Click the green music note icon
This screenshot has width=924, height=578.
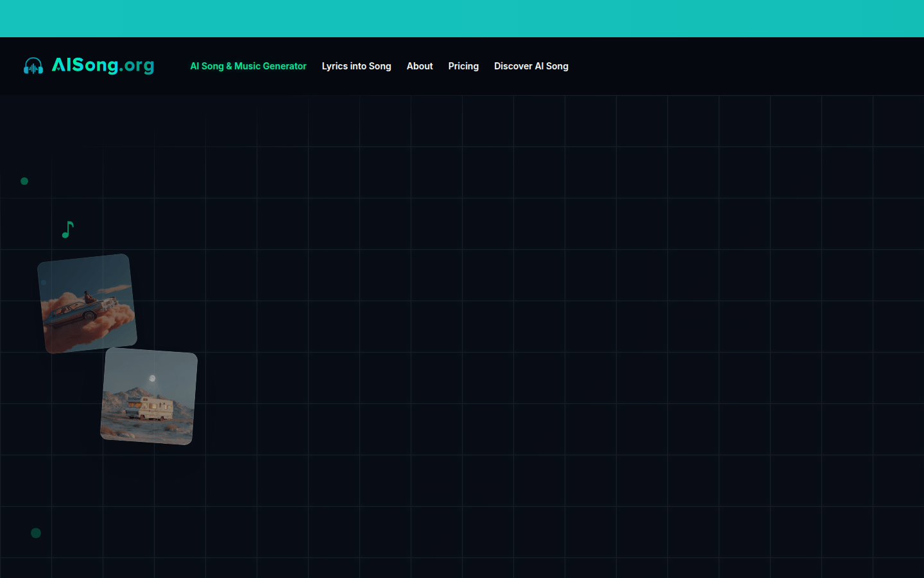(x=68, y=229)
